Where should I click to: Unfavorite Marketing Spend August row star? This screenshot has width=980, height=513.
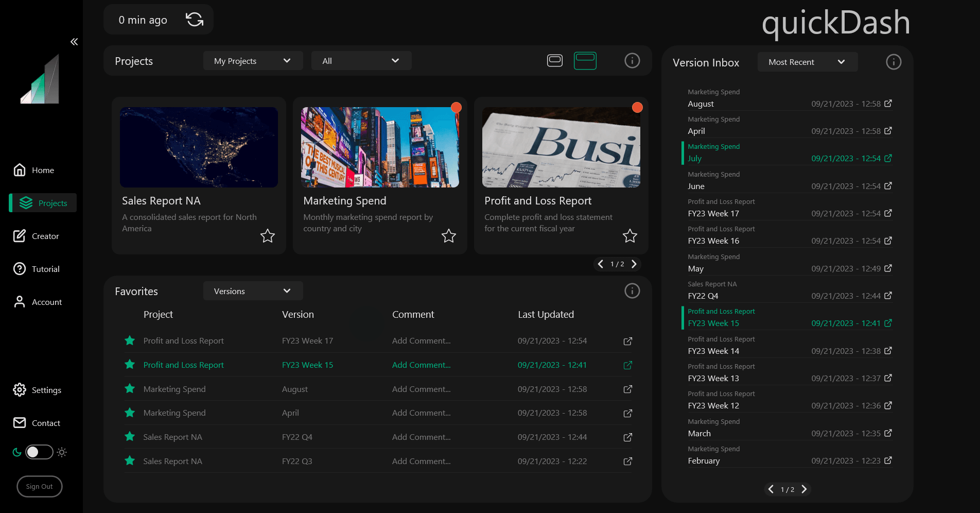pyautogui.click(x=130, y=389)
